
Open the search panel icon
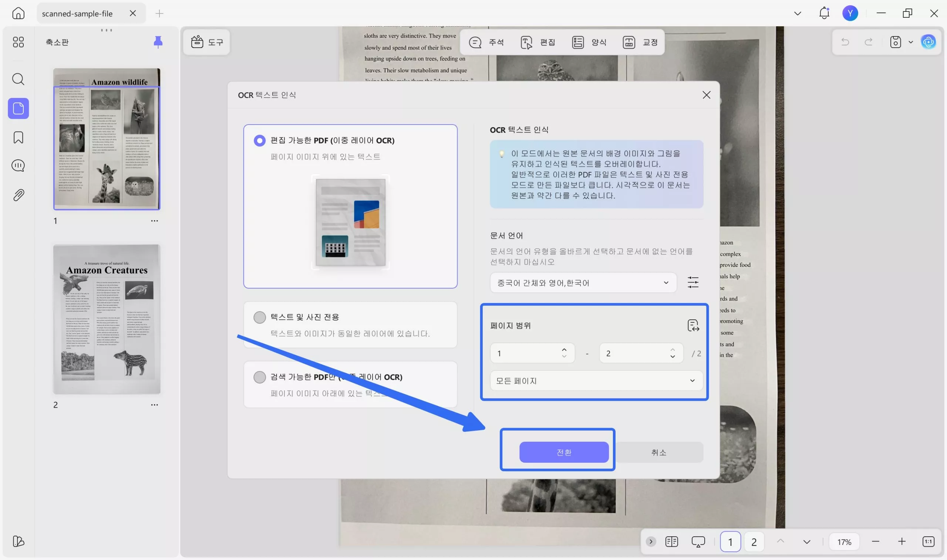(18, 79)
